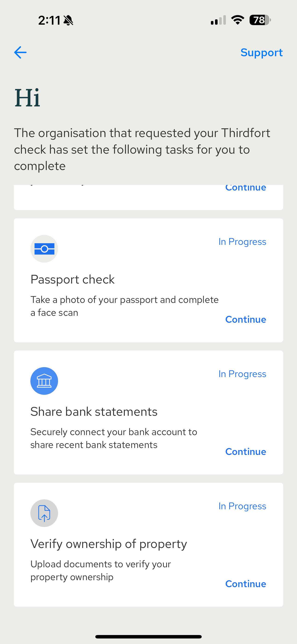Screen dimensions: 297x644
Task: Tap In Progress status on Passport check
Action: coord(242,242)
